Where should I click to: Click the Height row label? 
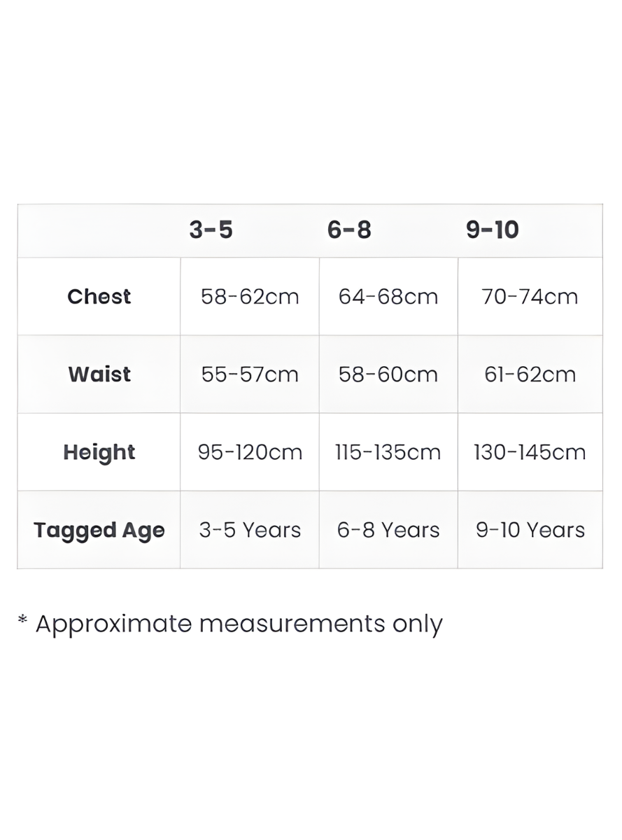coord(99,453)
